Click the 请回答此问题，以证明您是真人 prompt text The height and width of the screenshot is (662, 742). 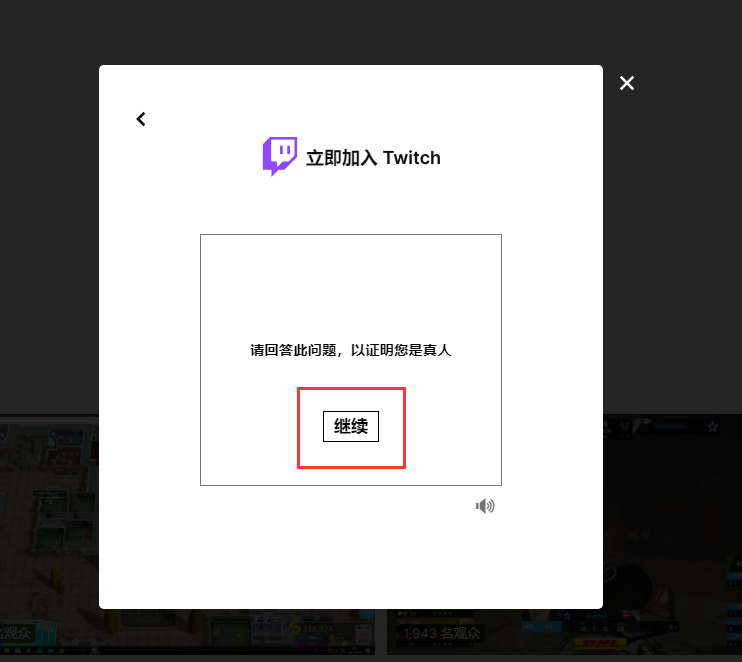click(351, 350)
